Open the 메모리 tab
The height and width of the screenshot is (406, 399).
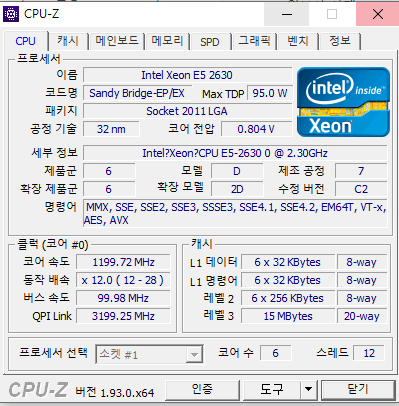pos(167,41)
